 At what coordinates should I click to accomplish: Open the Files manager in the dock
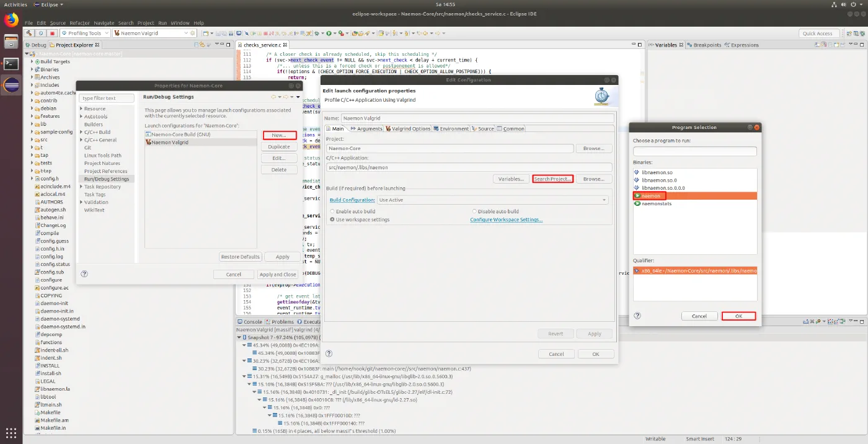click(x=11, y=42)
